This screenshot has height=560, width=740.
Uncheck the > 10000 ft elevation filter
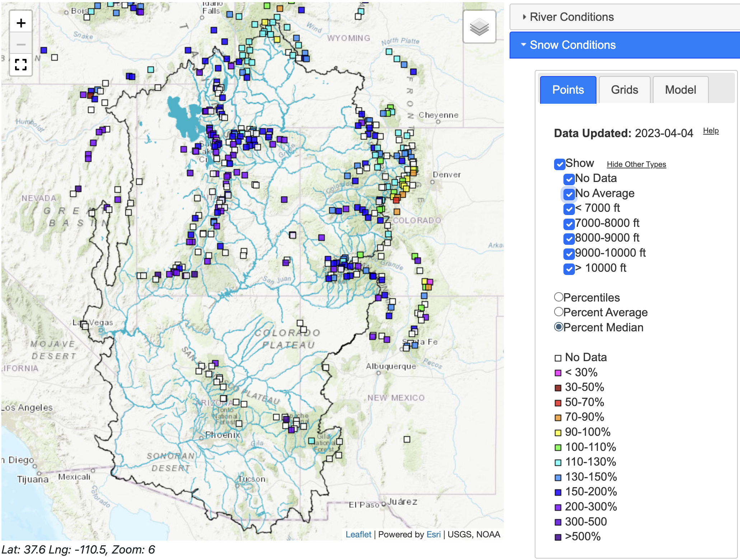click(569, 269)
